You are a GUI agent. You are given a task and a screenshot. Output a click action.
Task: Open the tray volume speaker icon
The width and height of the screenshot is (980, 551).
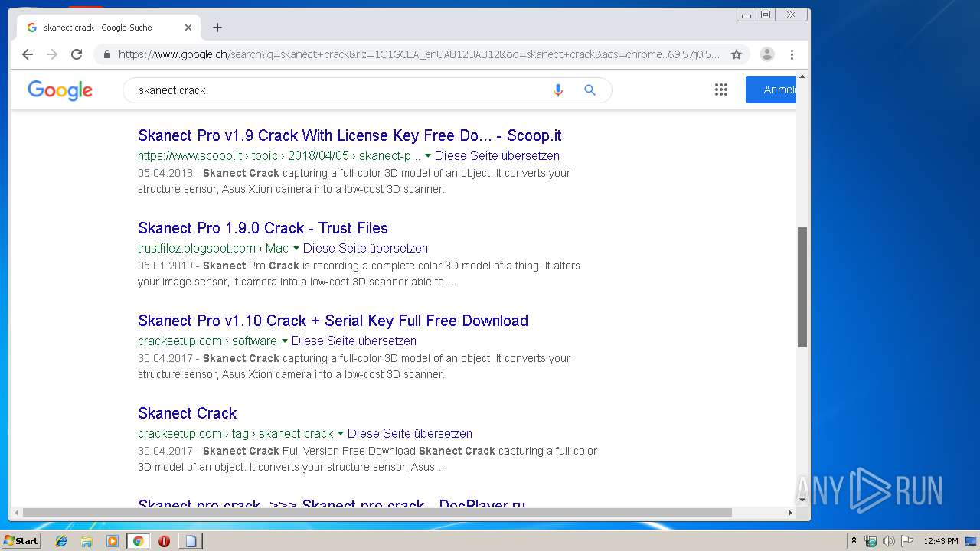tap(888, 541)
